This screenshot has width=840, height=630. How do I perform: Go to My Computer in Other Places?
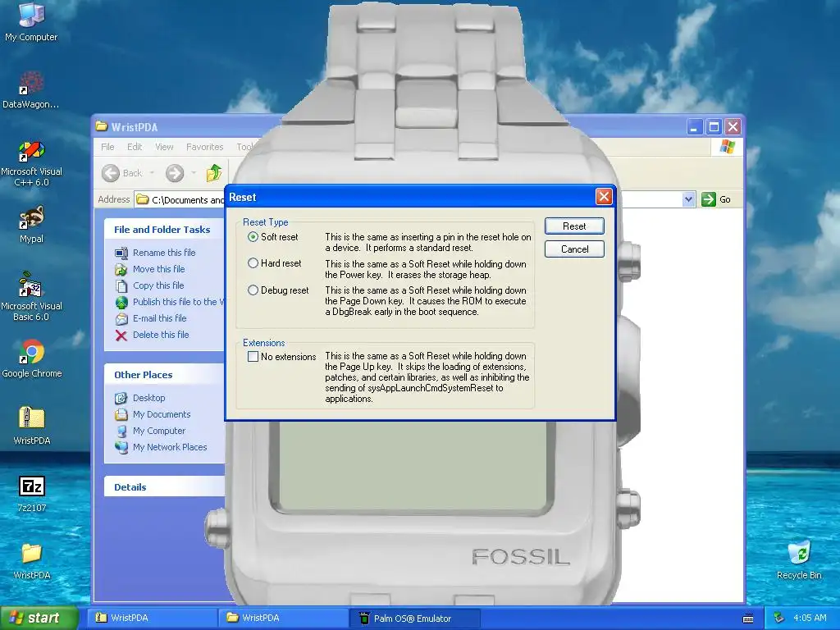point(158,431)
